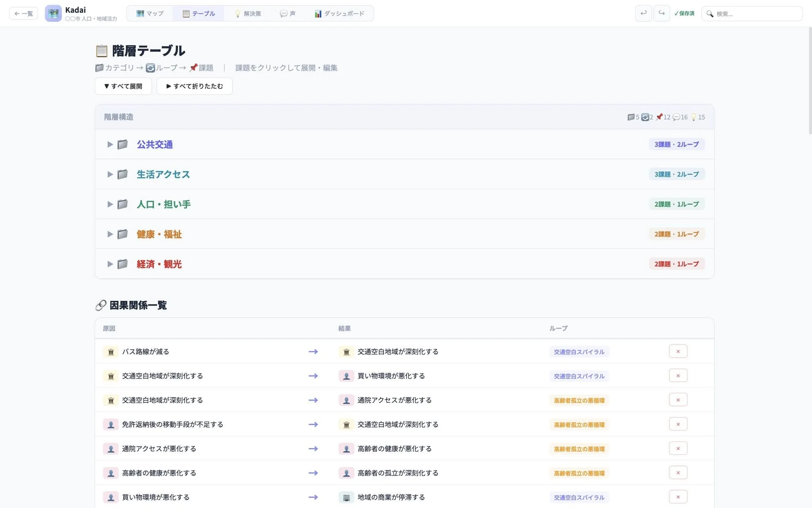
Task: Expand the 公共交通 category
Action: (110, 144)
